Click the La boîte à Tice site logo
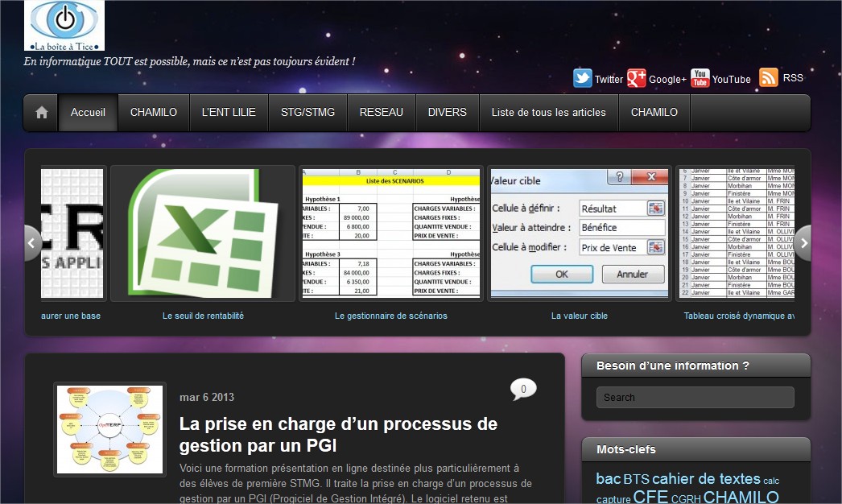The image size is (842, 504). click(64, 25)
